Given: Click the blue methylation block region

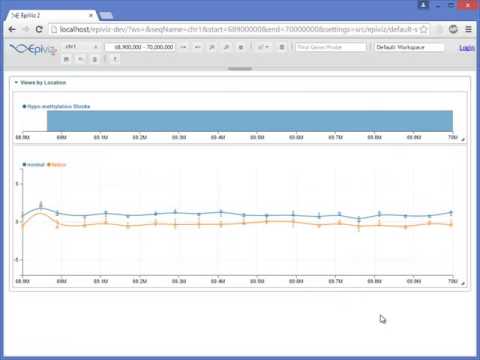Looking at the screenshot, I should coord(250,121).
